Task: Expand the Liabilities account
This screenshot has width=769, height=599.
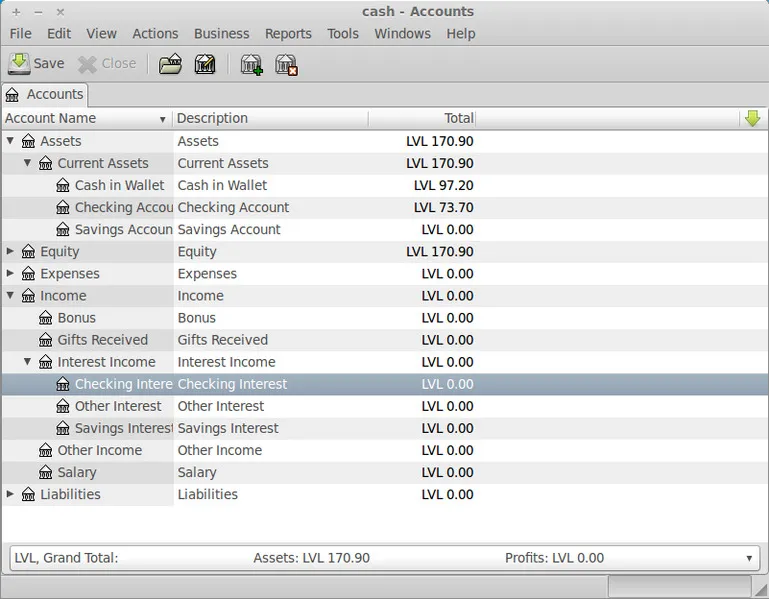Action: pyautogui.click(x=10, y=494)
